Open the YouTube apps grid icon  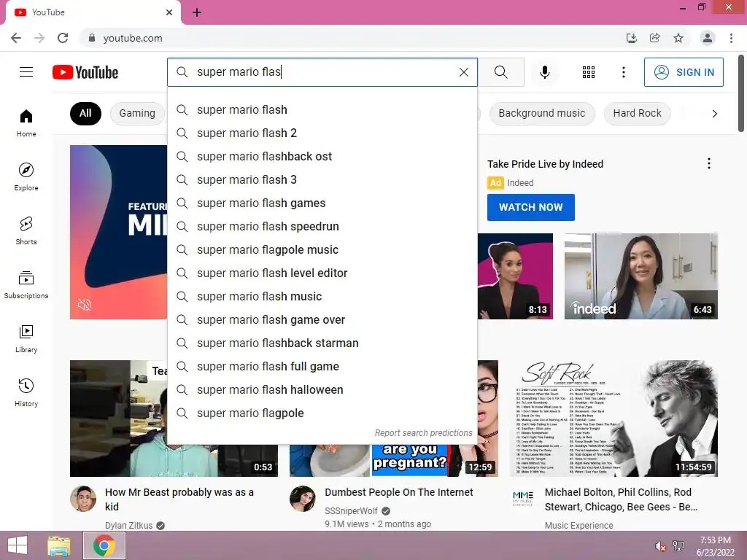589,72
